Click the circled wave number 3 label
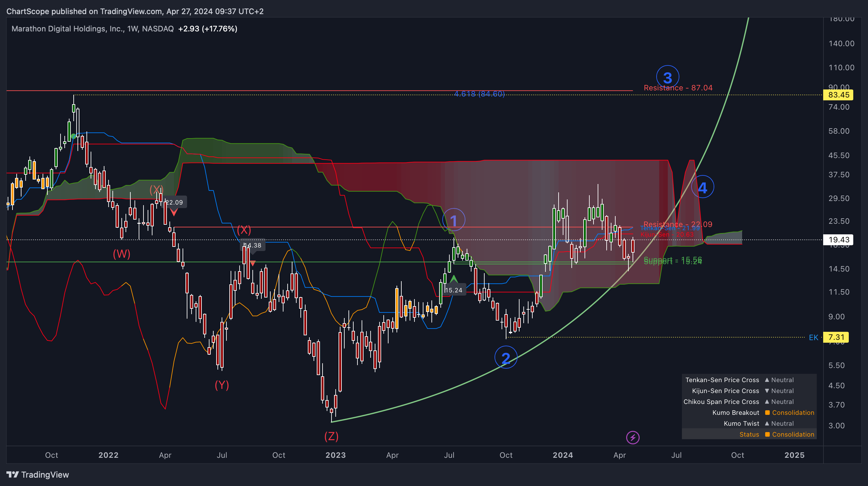 click(x=667, y=77)
